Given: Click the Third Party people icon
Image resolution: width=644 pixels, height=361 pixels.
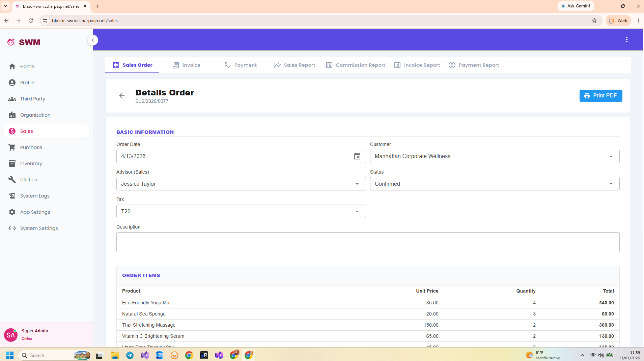Looking at the screenshot, I should click(12, 99).
